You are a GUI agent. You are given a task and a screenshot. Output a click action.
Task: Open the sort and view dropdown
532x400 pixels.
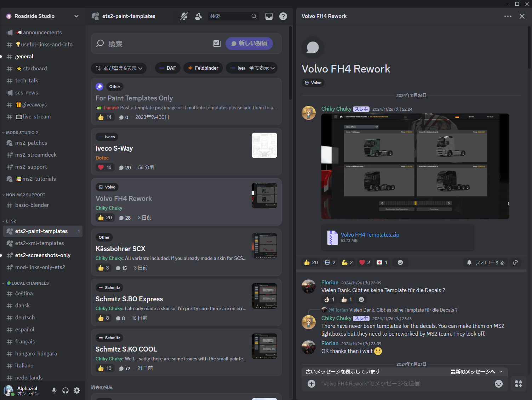(x=119, y=68)
